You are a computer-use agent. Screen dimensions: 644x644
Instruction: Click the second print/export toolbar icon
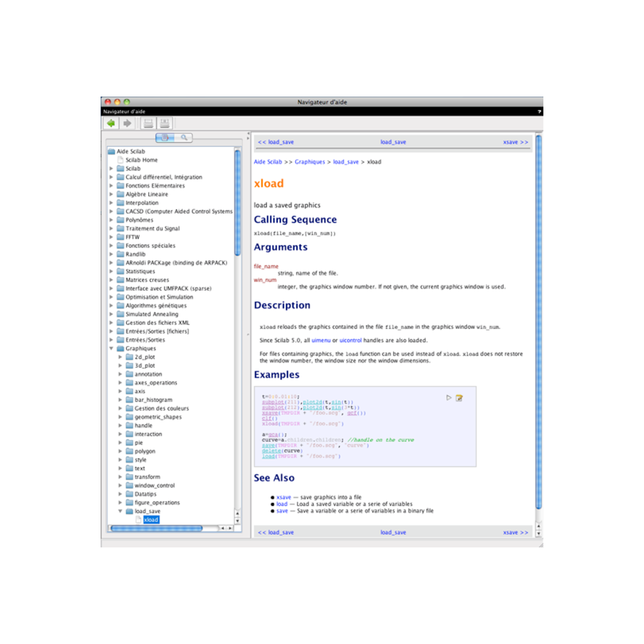(x=165, y=123)
